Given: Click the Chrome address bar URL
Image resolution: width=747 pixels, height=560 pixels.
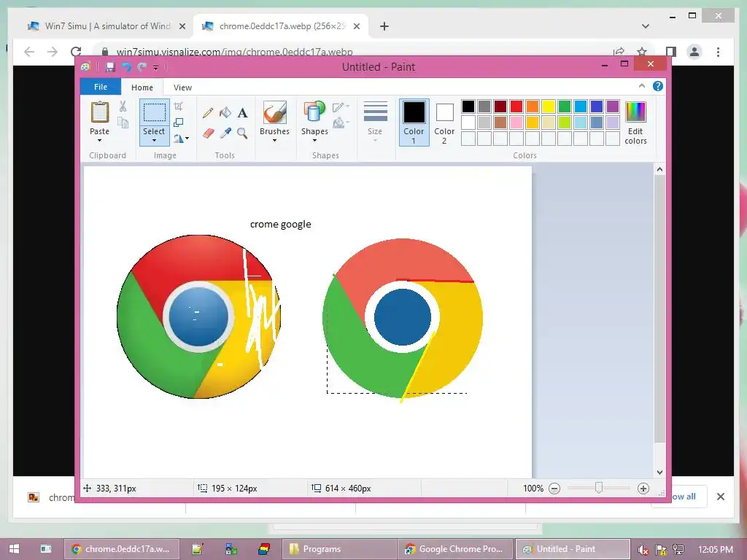Looking at the screenshot, I should point(234,52).
